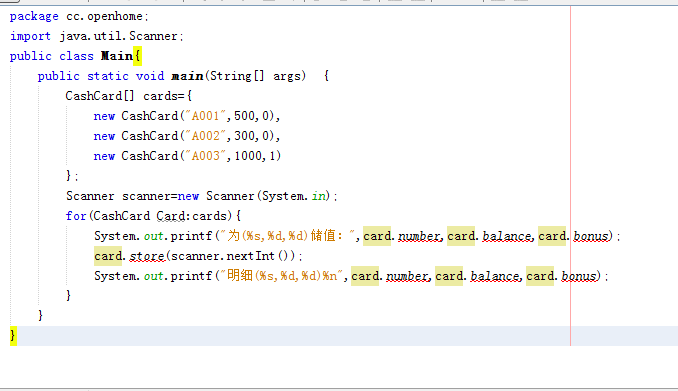678x391 pixels.
Task: Click the value 300 in the A002 line
Action: pos(244,136)
